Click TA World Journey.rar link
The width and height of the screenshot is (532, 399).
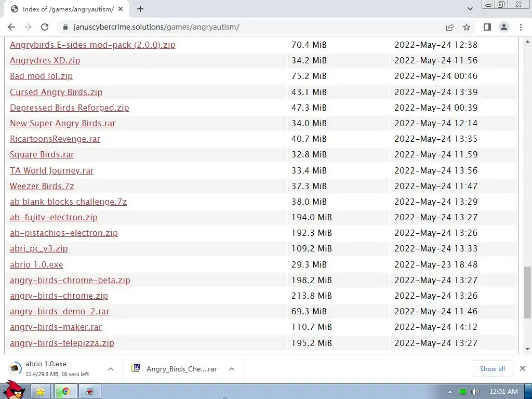(51, 170)
